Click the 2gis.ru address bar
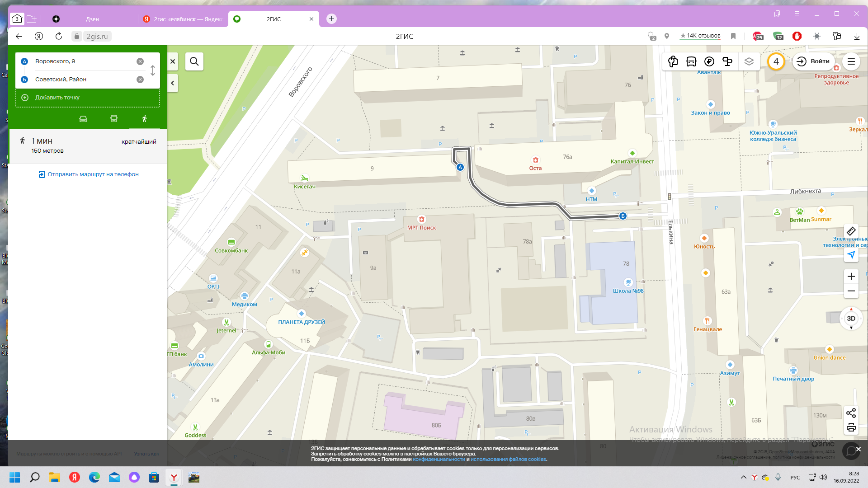868x488 pixels. click(97, 37)
